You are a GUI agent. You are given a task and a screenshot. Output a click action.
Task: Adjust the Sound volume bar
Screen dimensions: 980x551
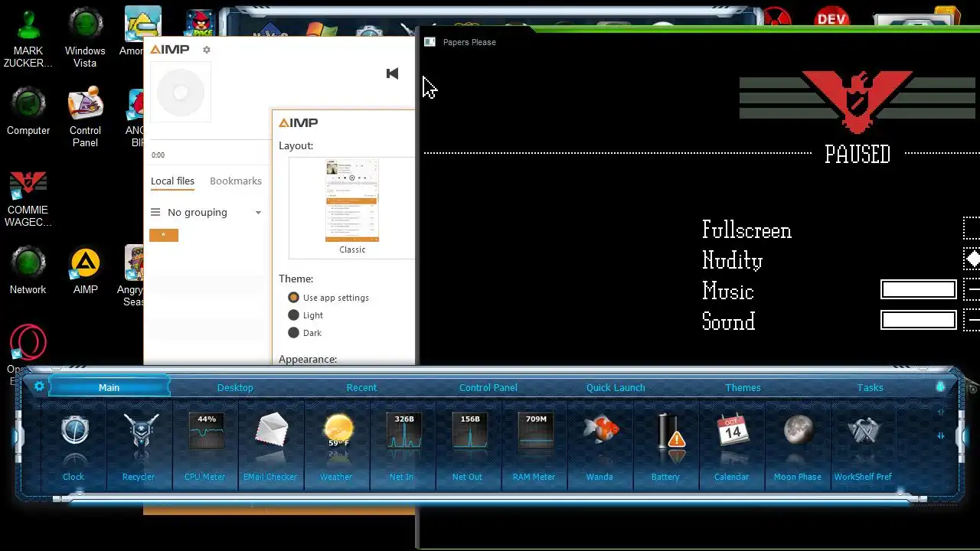pos(919,319)
